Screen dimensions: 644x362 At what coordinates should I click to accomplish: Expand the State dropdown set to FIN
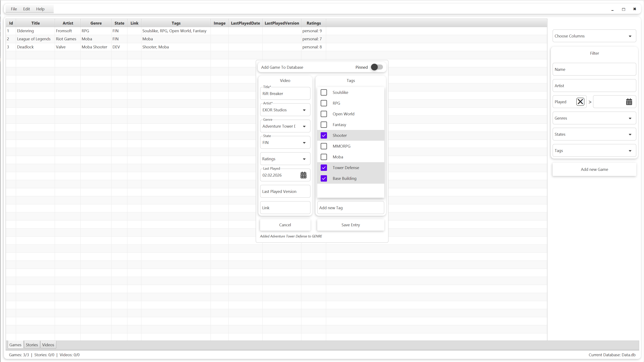(x=304, y=142)
